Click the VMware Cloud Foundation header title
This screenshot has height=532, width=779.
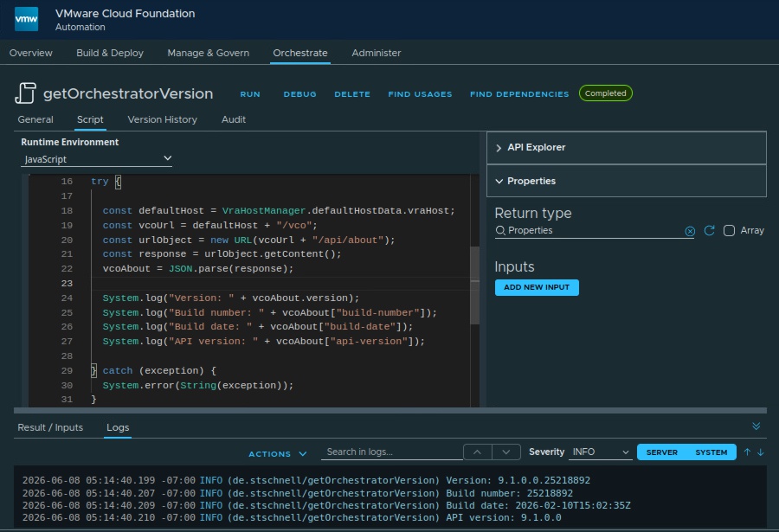tap(126, 14)
